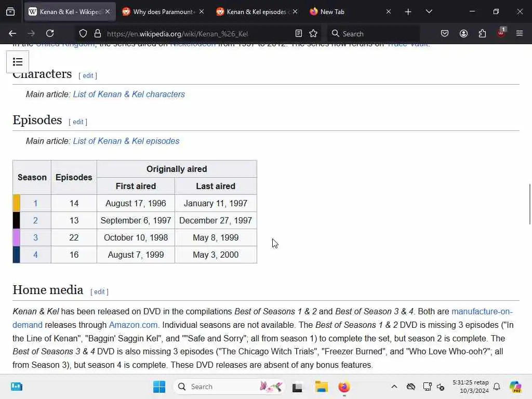Switch to Kenan & Kel episodes Reddit tab

click(257, 12)
